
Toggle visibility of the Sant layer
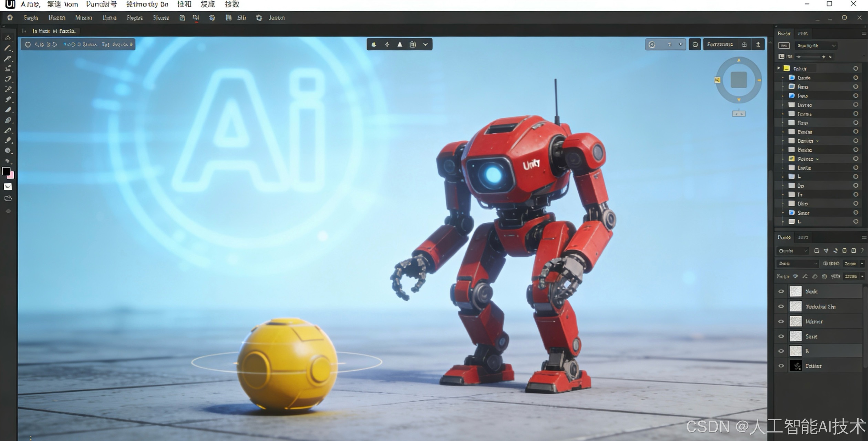click(x=781, y=336)
